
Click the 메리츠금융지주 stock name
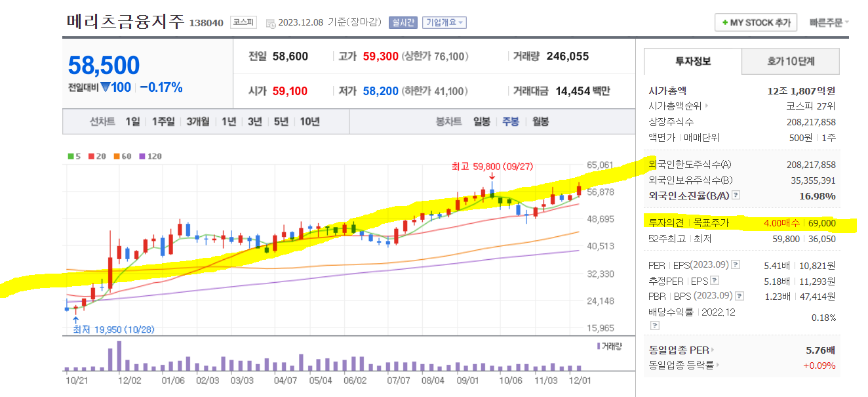[x=126, y=22]
